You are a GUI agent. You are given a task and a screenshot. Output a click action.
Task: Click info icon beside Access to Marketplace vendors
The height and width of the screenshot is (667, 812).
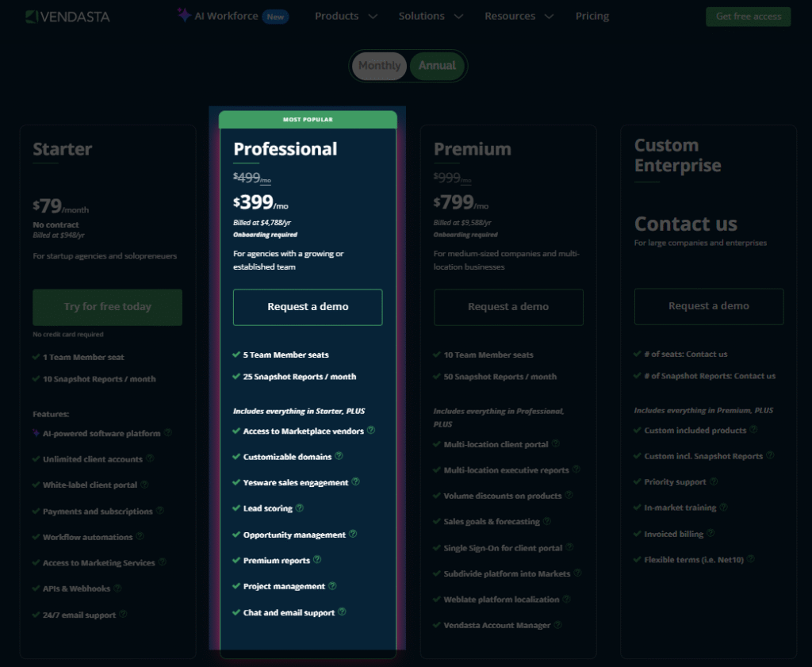click(371, 431)
